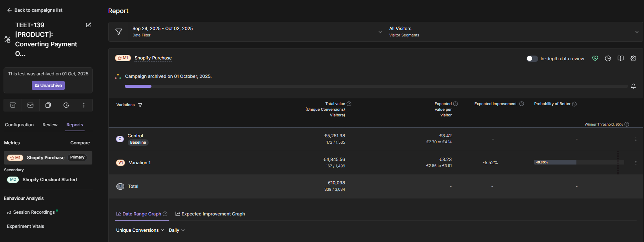
Task: Click the Primary badge on Shopify Purchase
Action: click(77, 157)
